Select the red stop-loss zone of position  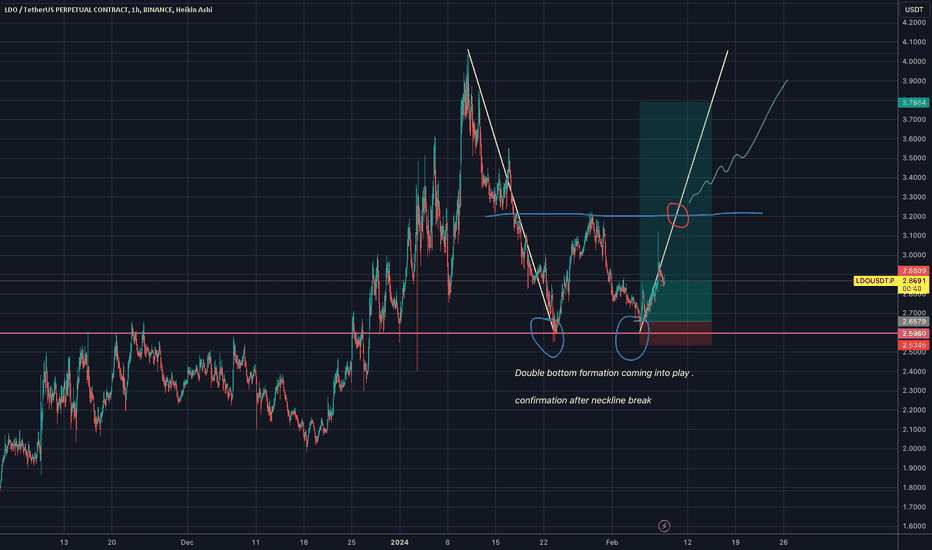coord(675,334)
